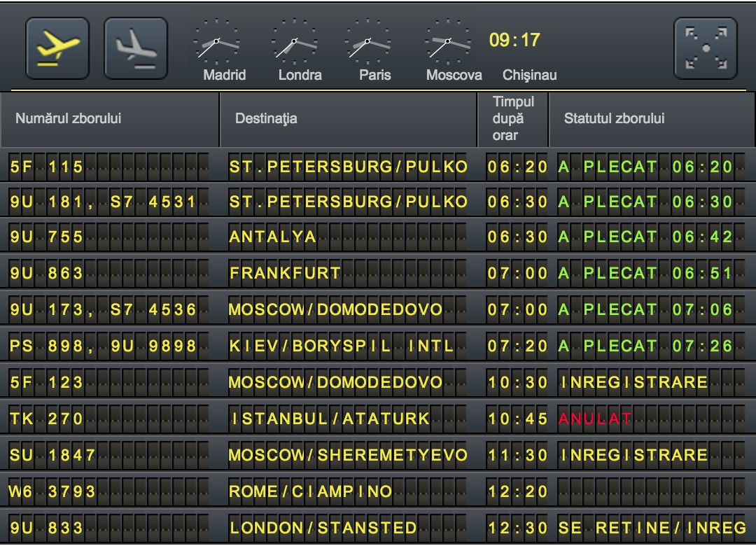Select flight number 9U 181, S7 4531

tap(103, 202)
